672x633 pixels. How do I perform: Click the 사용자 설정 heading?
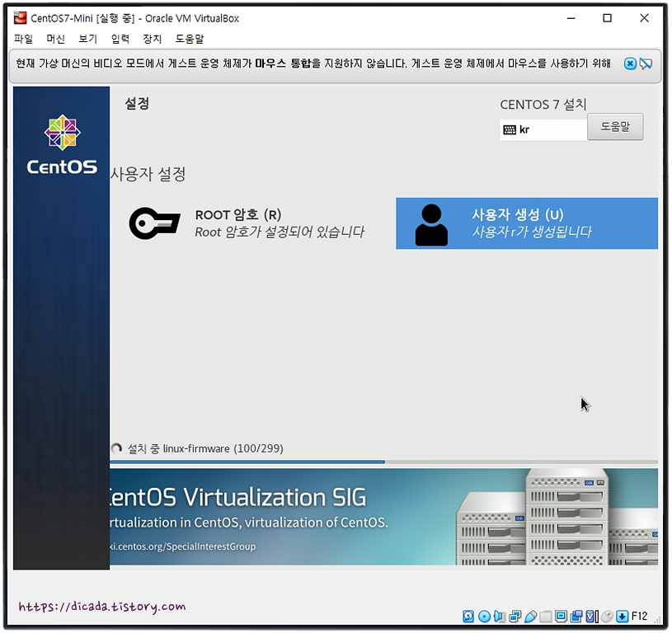point(148,174)
